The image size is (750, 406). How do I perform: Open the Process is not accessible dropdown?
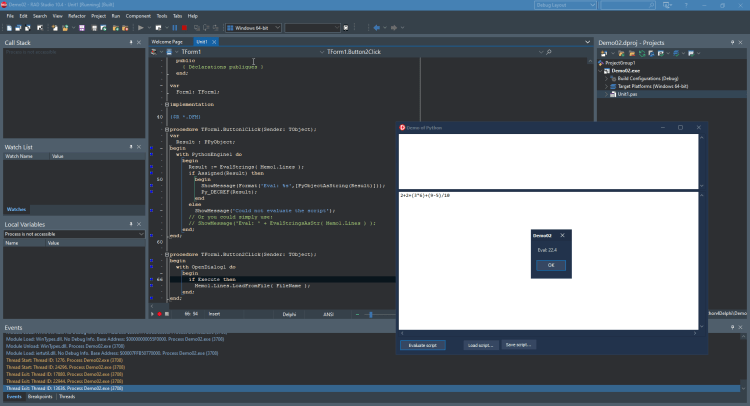click(x=74, y=234)
